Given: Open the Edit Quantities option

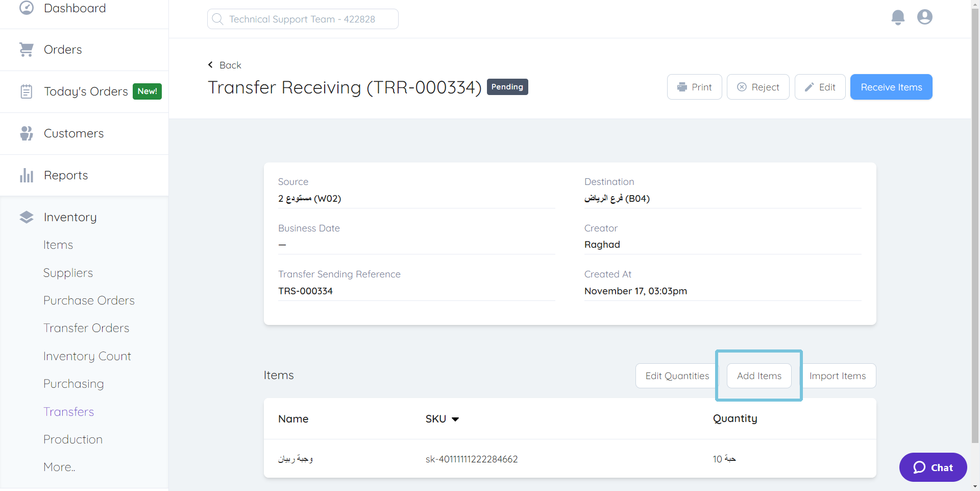Looking at the screenshot, I should (x=677, y=376).
